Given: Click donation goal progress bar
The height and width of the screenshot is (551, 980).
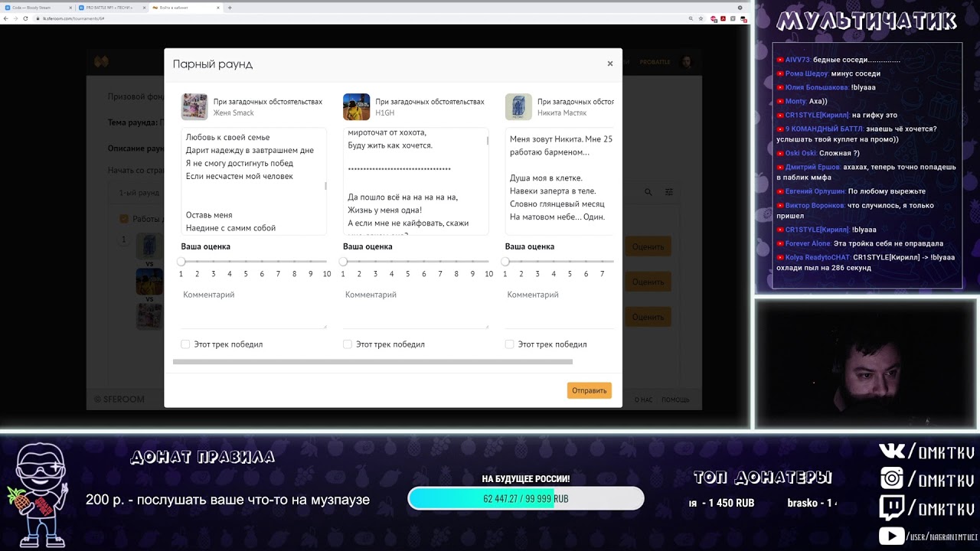Looking at the screenshot, I should (526, 498).
